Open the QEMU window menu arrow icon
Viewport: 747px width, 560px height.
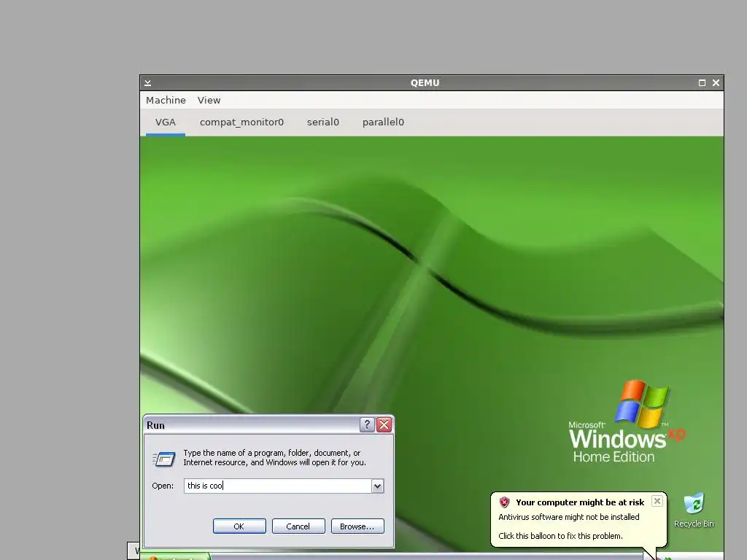[x=147, y=83]
